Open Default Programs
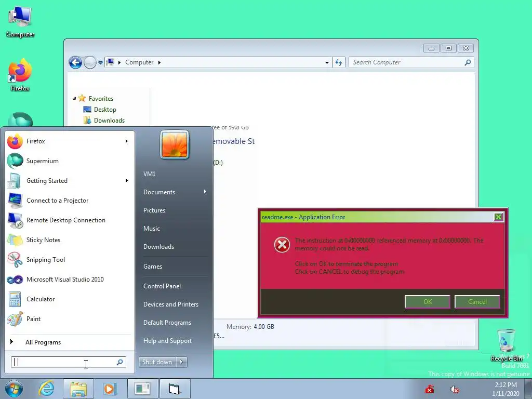Viewport: 532px width, 399px height. pos(167,323)
